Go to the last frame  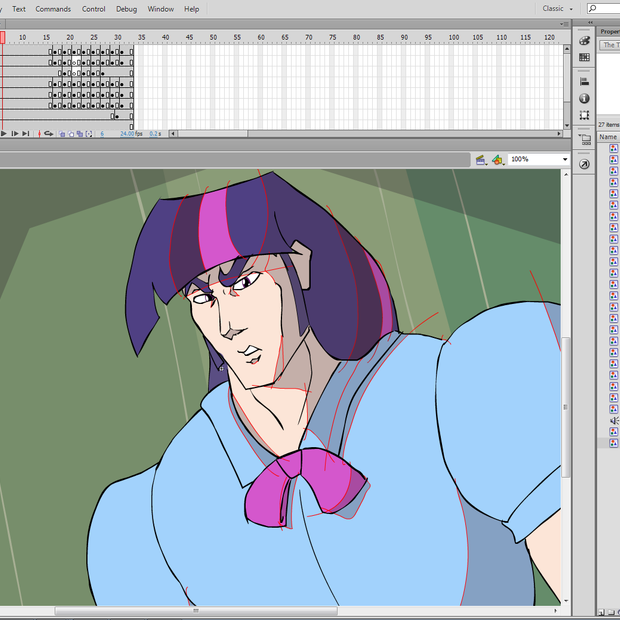(x=25, y=134)
